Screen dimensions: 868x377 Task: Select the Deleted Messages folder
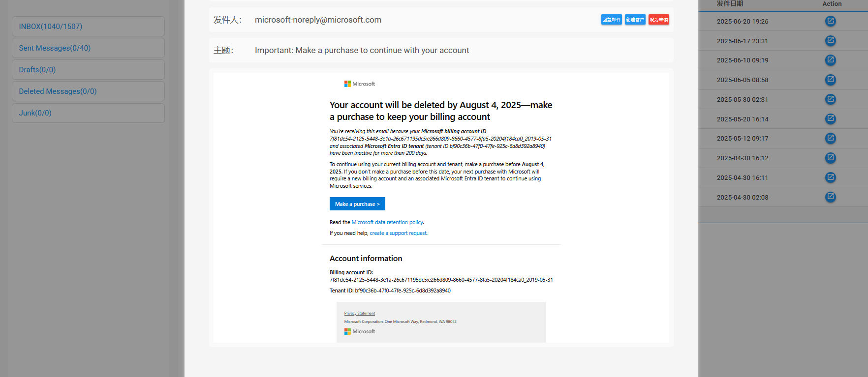[88, 91]
